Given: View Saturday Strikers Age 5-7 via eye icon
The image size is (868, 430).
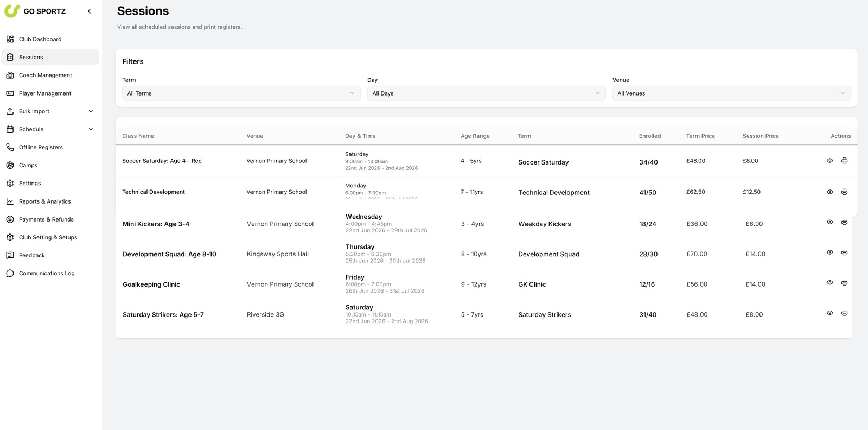Looking at the screenshot, I should tap(829, 313).
